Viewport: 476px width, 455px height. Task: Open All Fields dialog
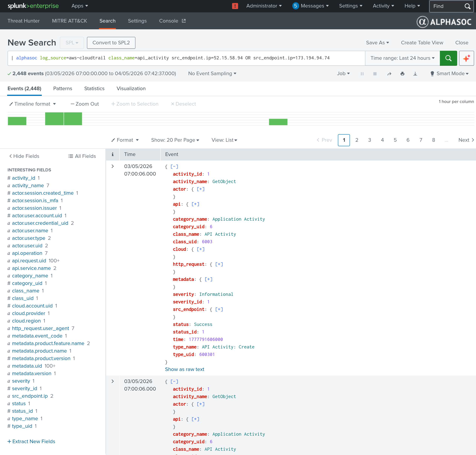82,156
